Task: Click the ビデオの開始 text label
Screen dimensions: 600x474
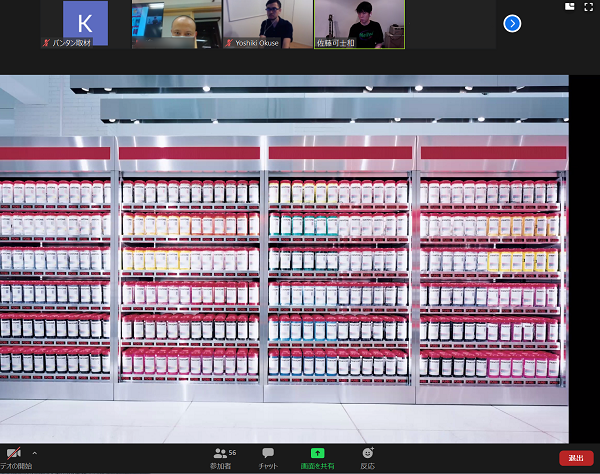Action: click(15, 467)
